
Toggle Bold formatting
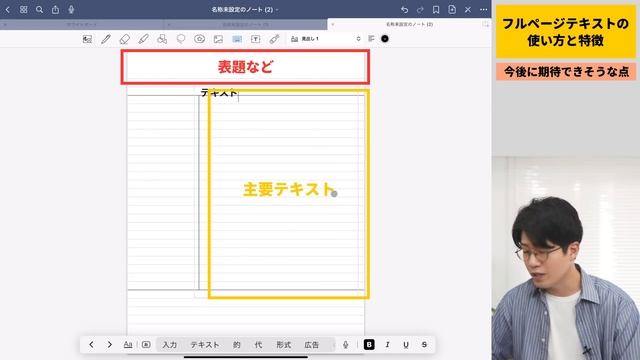click(369, 344)
